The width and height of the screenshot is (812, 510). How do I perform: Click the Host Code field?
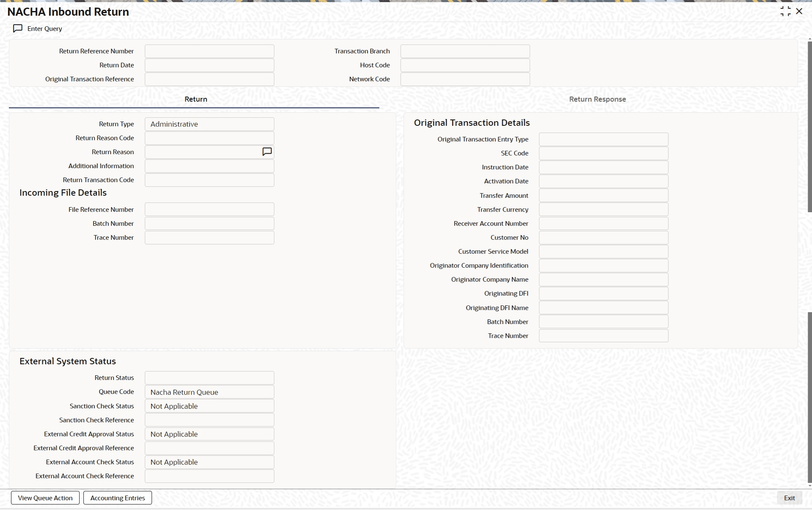click(x=465, y=65)
